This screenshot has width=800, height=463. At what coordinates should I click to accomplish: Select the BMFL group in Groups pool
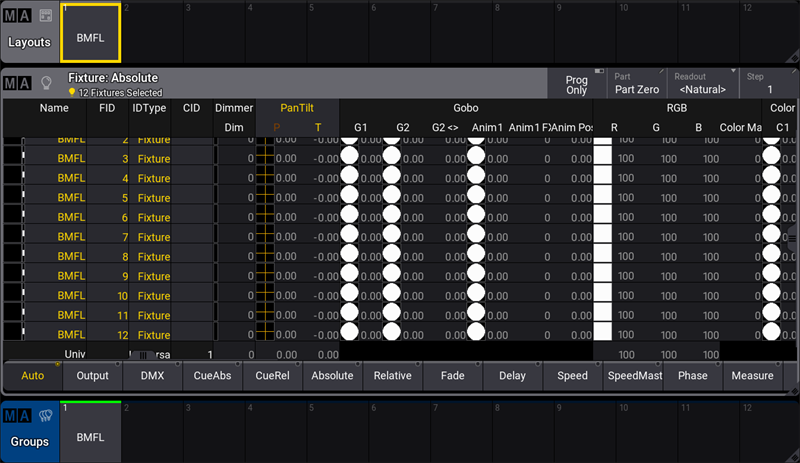(90, 430)
